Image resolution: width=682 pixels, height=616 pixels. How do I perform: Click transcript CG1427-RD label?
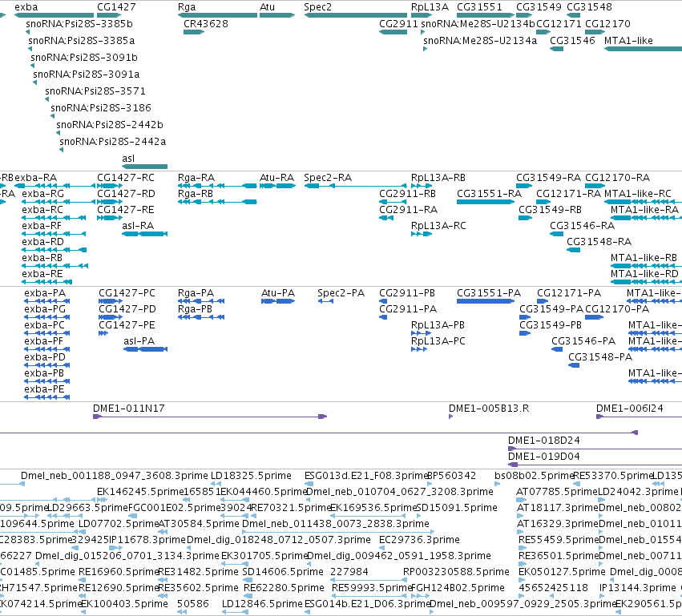tap(126, 194)
